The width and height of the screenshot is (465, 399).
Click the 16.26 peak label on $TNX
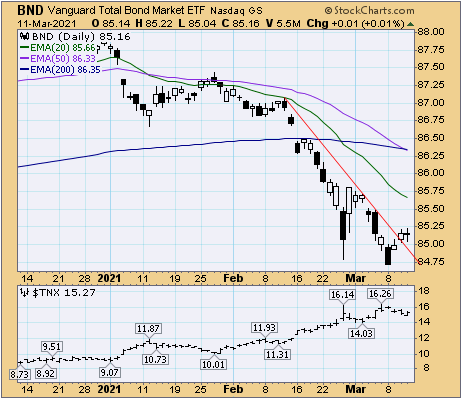point(380,294)
